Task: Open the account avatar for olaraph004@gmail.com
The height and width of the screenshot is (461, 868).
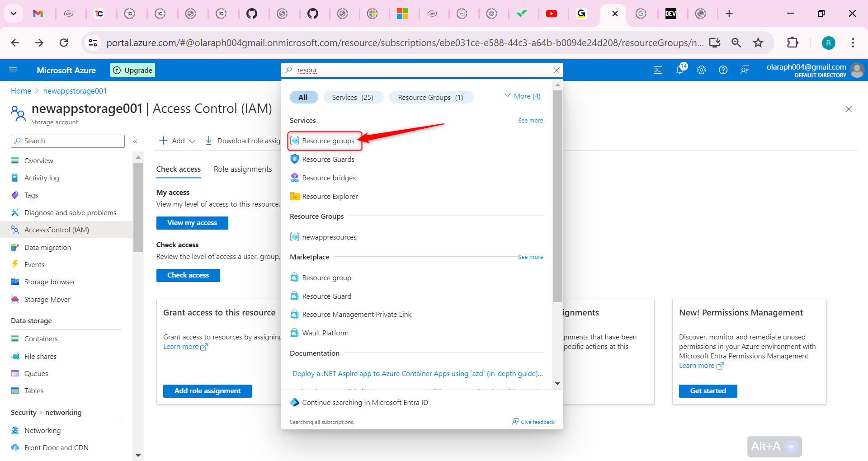Action: (x=857, y=70)
